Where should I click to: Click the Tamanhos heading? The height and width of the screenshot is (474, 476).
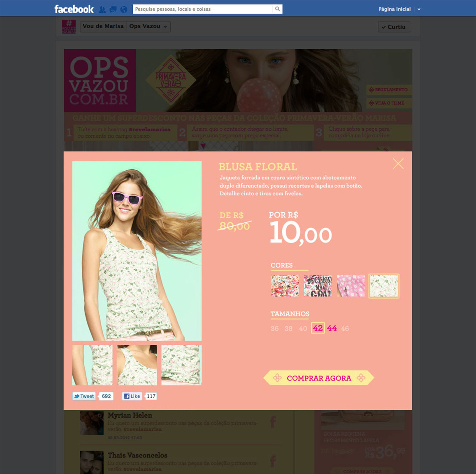click(290, 314)
